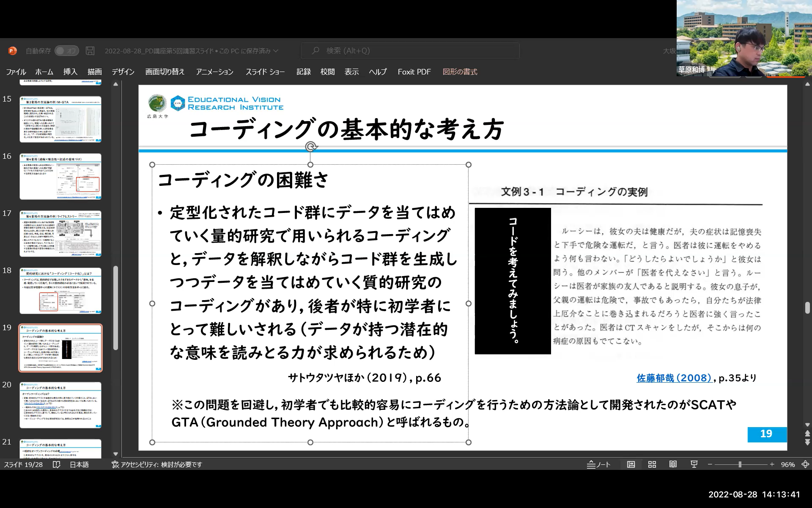Click the top-left resize handle of text box
Screen dimensions: 812x508
tap(152, 165)
